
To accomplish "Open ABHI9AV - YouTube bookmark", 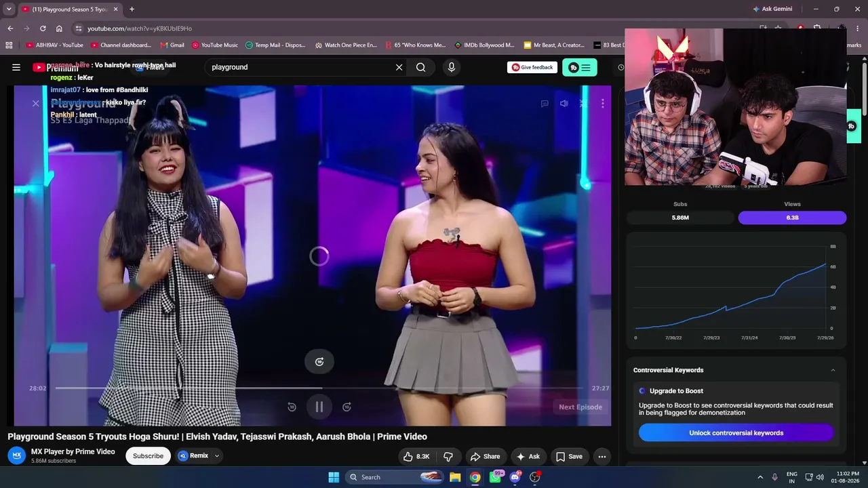I will [54, 45].
